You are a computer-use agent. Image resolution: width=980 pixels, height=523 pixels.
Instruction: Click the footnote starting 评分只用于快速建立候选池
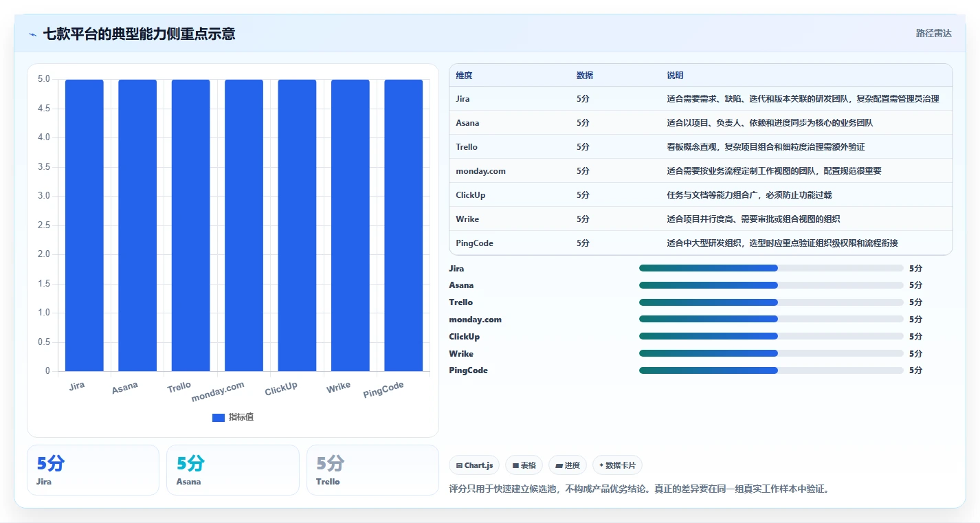tap(639, 489)
